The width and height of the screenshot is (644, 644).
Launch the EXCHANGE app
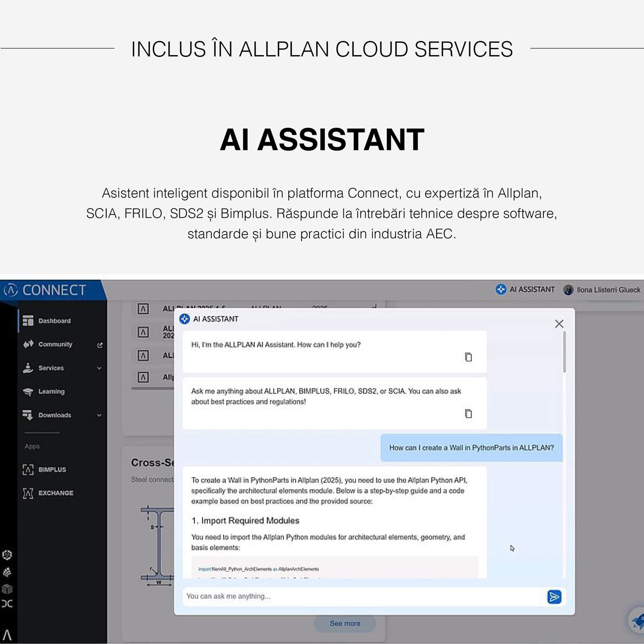56,493
